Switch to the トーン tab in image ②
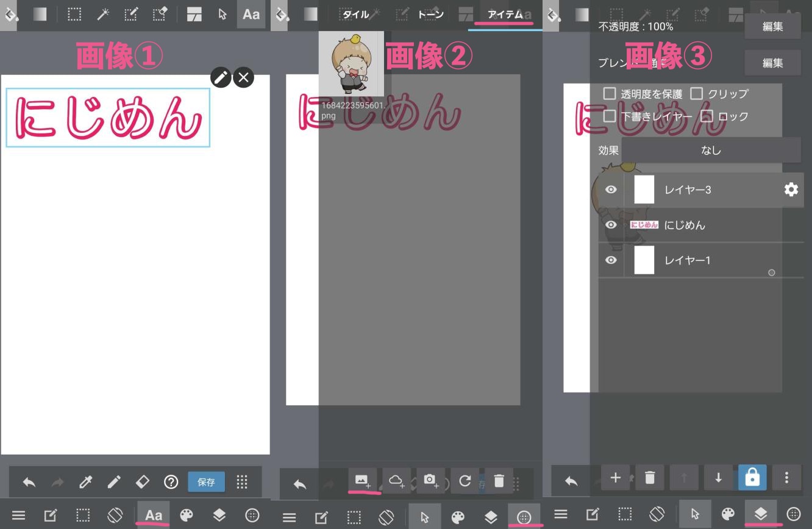 pyautogui.click(x=431, y=14)
